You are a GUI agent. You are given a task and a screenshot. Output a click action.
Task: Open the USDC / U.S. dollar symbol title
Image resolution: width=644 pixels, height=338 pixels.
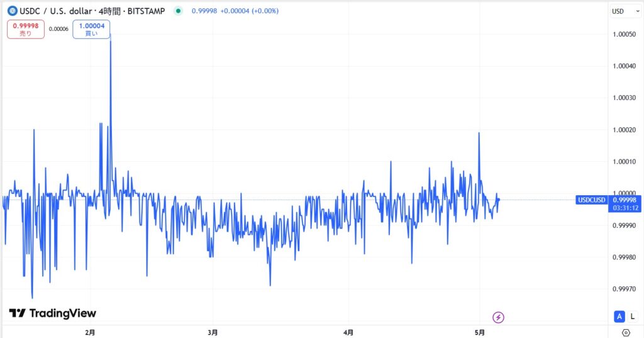tap(92, 11)
